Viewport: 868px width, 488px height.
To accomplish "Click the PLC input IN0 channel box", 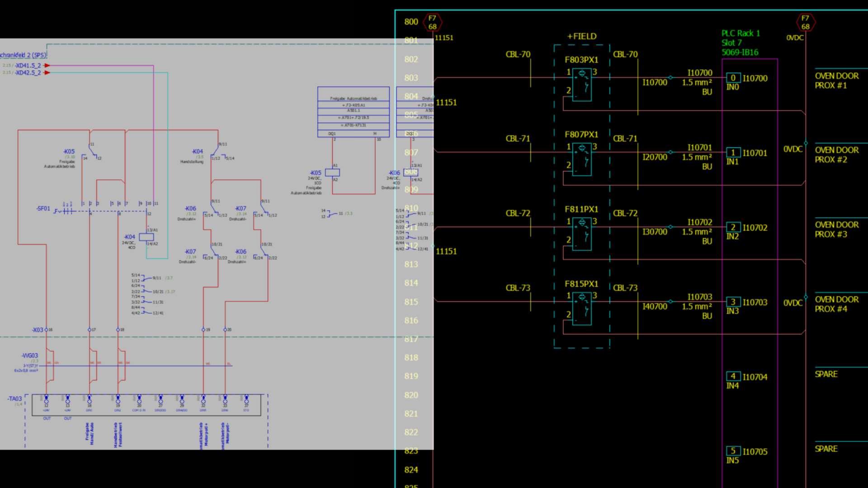I will [x=733, y=78].
